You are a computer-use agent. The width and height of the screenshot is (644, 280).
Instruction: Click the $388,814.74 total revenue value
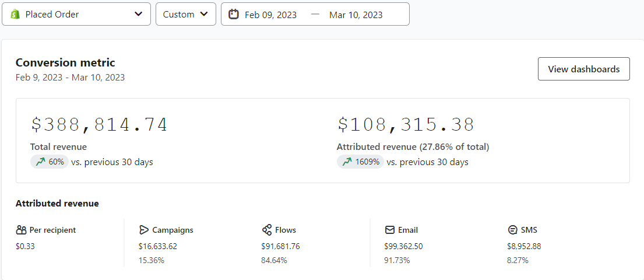[x=100, y=125]
